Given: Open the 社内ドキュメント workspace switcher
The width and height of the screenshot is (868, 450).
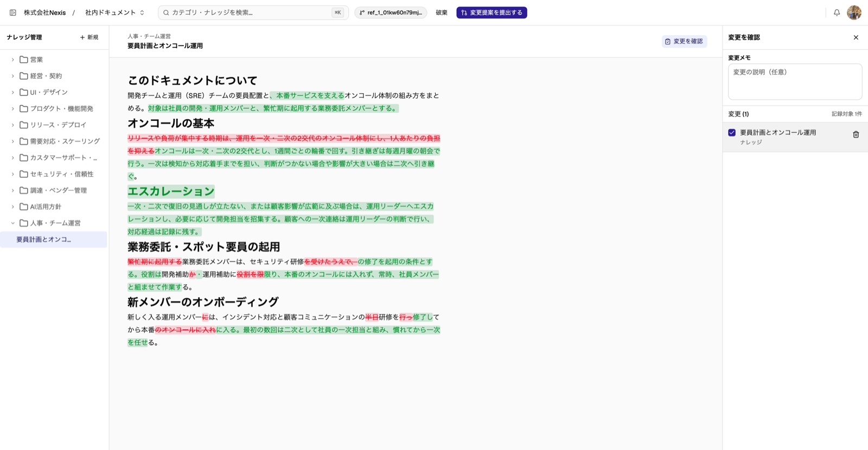Looking at the screenshot, I should coord(115,12).
